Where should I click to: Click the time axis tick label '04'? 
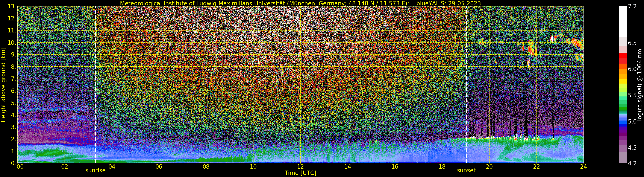tap(112, 167)
